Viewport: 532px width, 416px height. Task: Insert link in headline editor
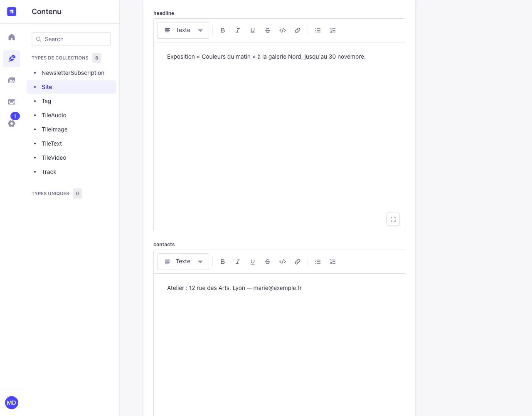(298, 30)
